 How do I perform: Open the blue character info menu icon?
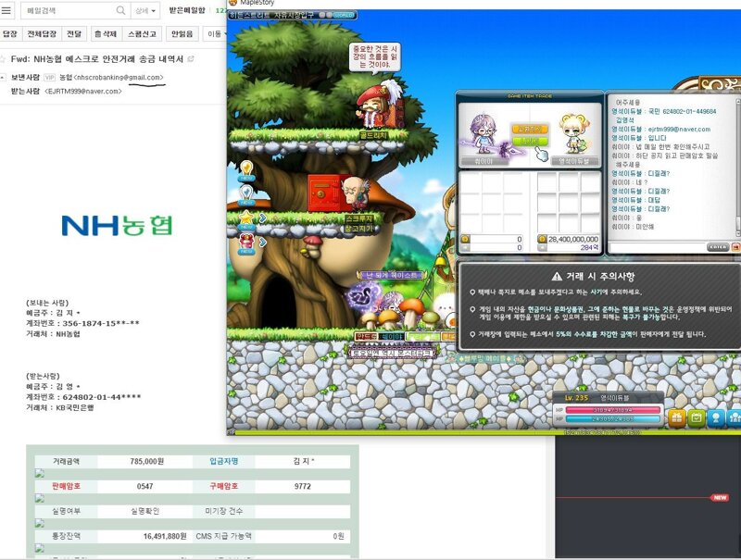(x=716, y=417)
